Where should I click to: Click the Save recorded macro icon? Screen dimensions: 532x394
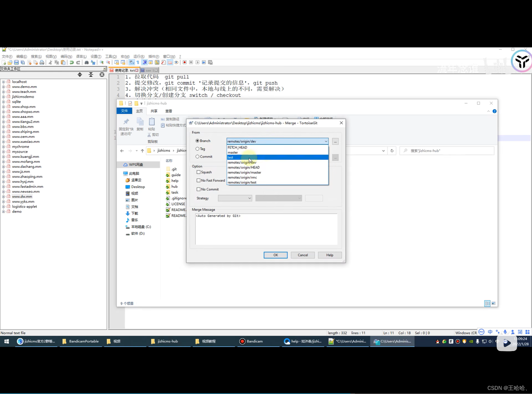coord(210,63)
